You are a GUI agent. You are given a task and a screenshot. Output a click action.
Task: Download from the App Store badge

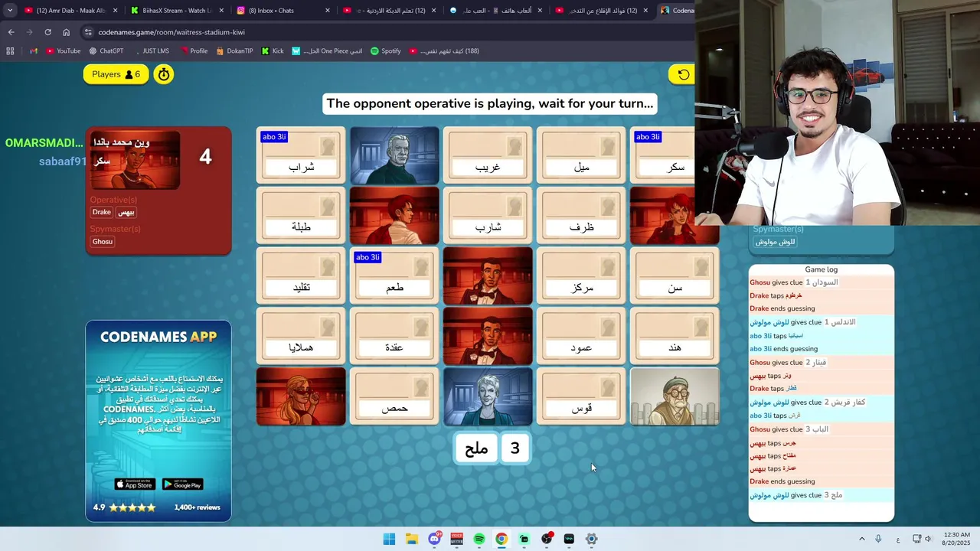click(135, 484)
